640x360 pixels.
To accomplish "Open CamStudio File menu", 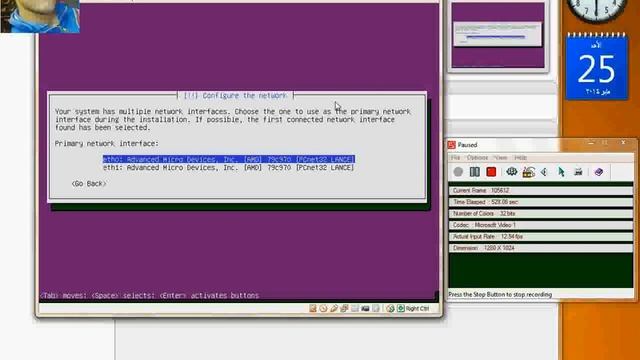I will [x=456, y=158].
